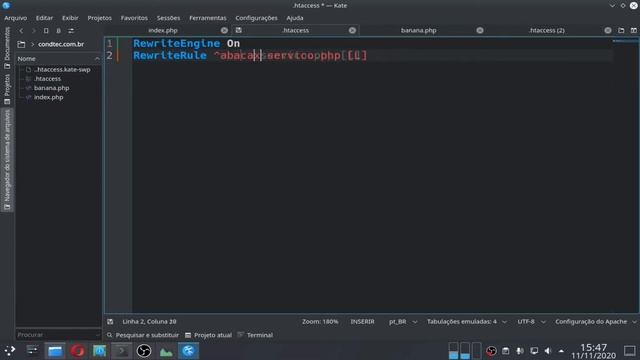Open Ajuda menu
The image size is (640, 360).
[x=295, y=18]
